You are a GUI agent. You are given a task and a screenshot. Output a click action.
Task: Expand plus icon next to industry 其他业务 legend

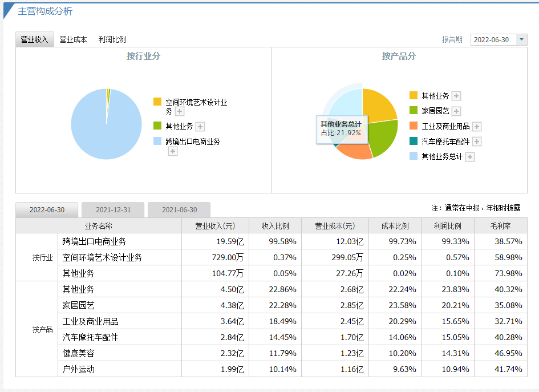pyautogui.click(x=200, y=127)
